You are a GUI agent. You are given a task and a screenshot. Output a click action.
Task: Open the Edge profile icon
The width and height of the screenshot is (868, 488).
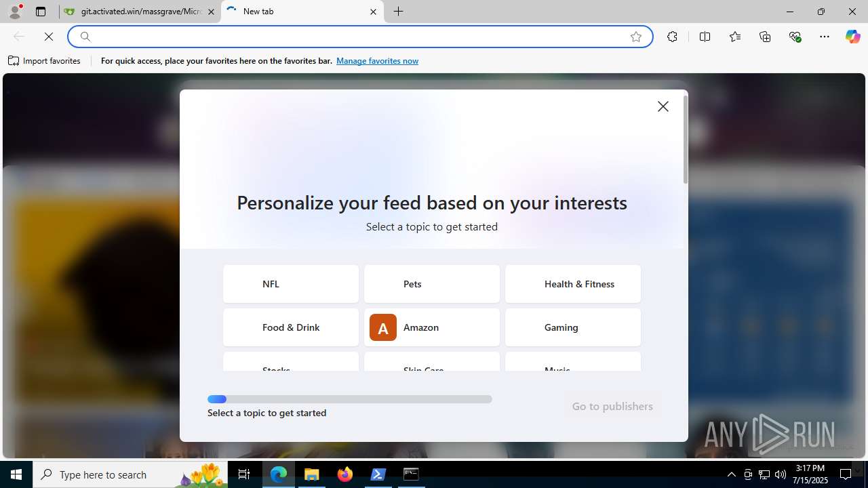15,12
